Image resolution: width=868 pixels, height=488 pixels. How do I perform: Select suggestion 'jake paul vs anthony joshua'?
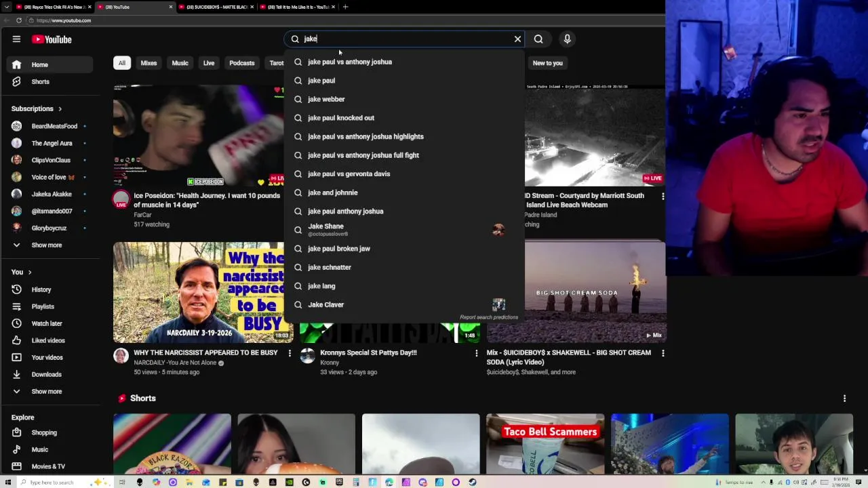404,62
